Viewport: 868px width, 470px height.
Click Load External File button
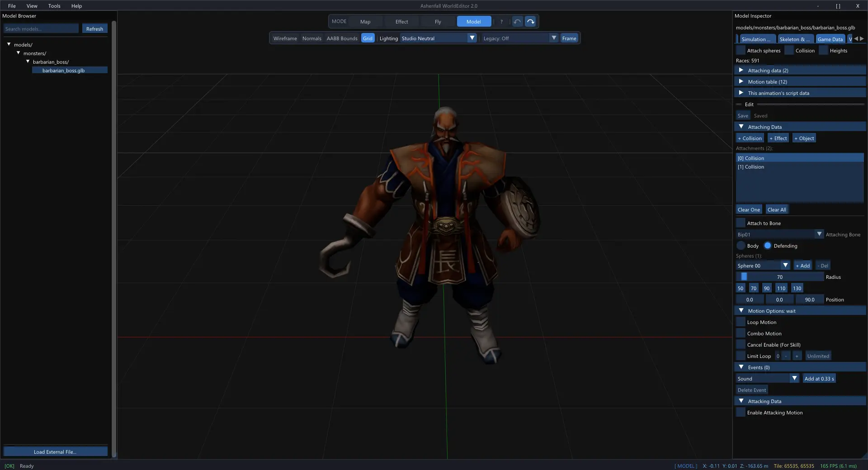55,451
